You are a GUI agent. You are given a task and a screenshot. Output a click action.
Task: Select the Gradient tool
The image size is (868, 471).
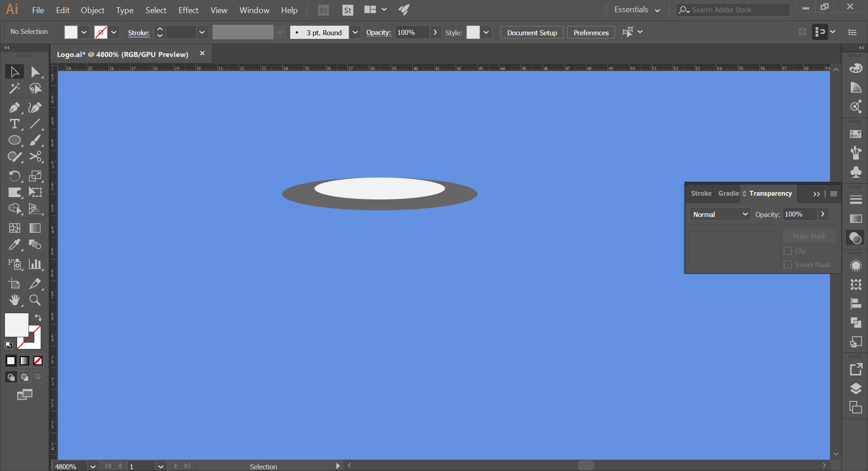click(x=35, y=228)
